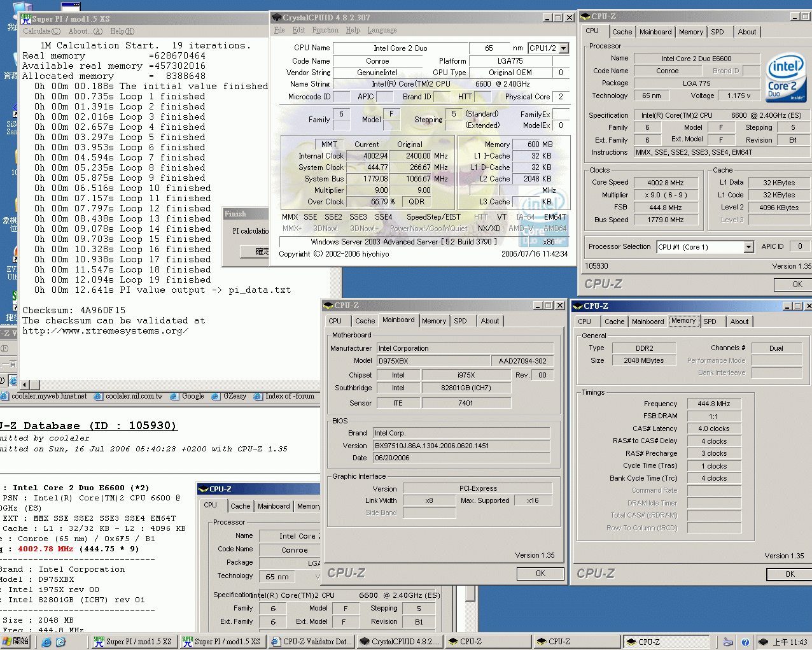
Task: Open the Help menu in Super PI
Action: 122,31
